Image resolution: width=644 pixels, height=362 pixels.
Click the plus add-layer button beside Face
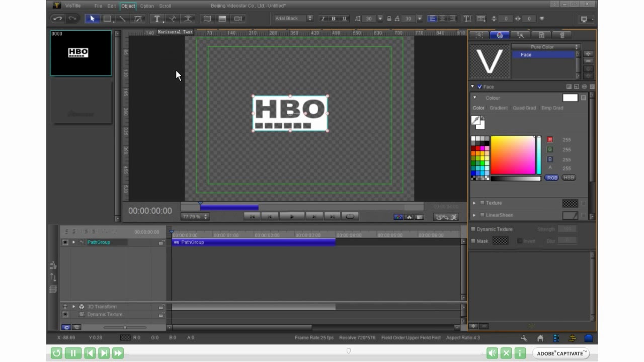tap(588, 54)
